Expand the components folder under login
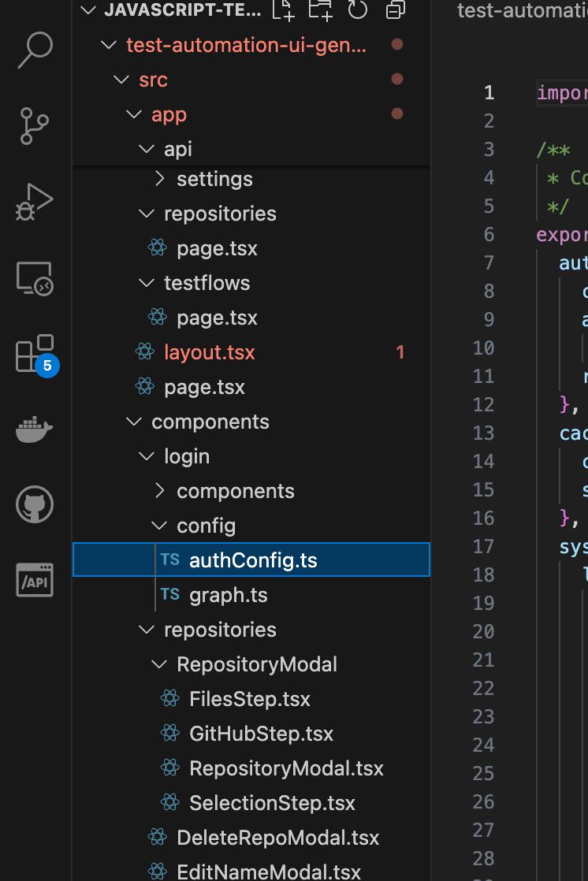This screenshot has height=881, width=588. pyautogui.click(x=235, y=491)
